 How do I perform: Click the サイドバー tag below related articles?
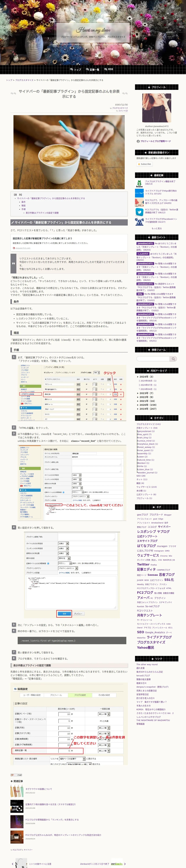point(28,850)
